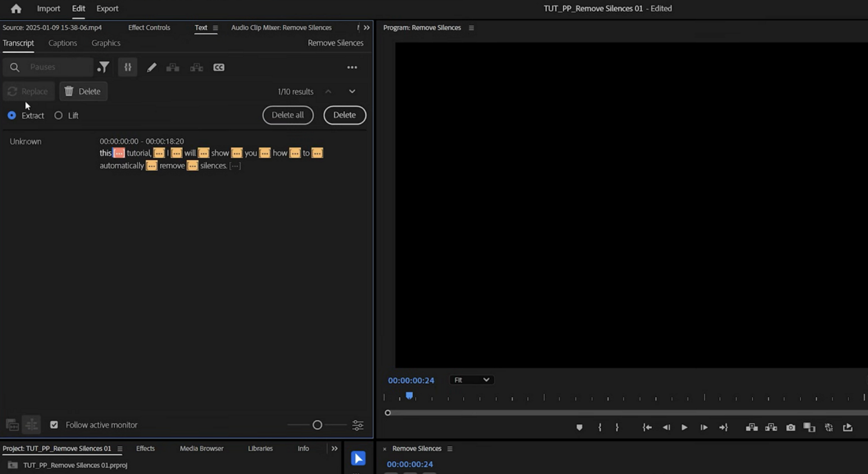Open the Edit workspace
Image resolution: width=868 pixels, height=474 pixels.
[x=79, y=8]
